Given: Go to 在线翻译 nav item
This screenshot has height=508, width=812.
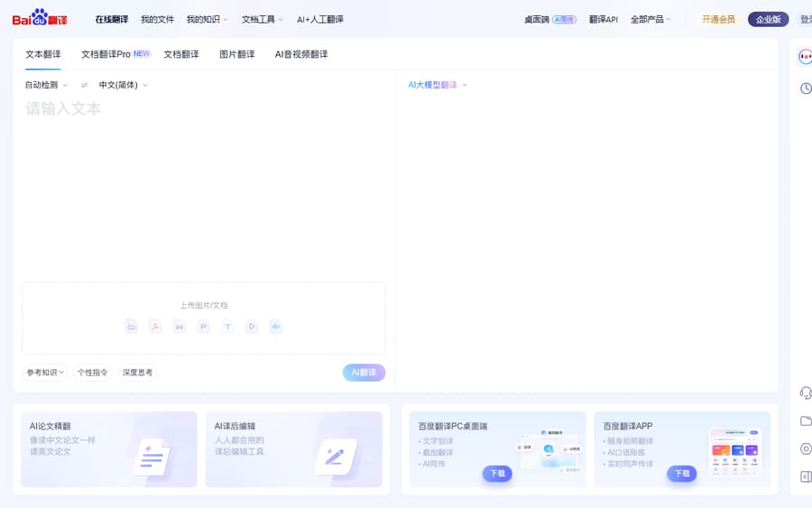Looking at the screenshot, I should [111, 19].
